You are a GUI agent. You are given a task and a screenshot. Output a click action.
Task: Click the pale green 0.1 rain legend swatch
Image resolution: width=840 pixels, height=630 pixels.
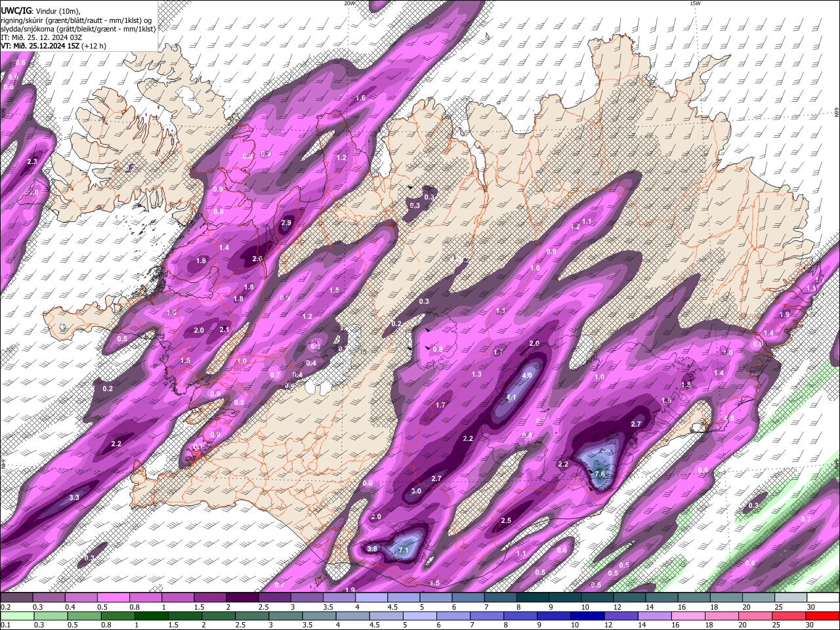(17, 616)
